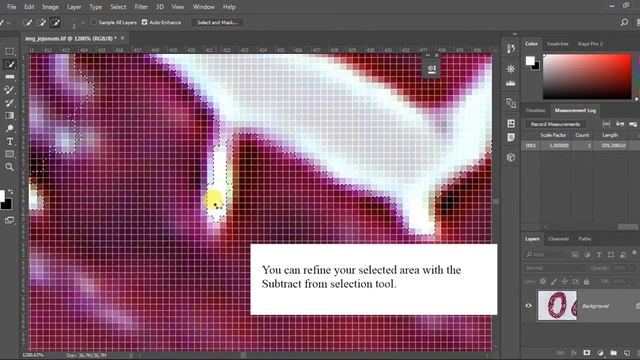The height and width of the screenshot is (360, 640).
Task: Open the Paths panel dock icon
Action: [511, 103]
